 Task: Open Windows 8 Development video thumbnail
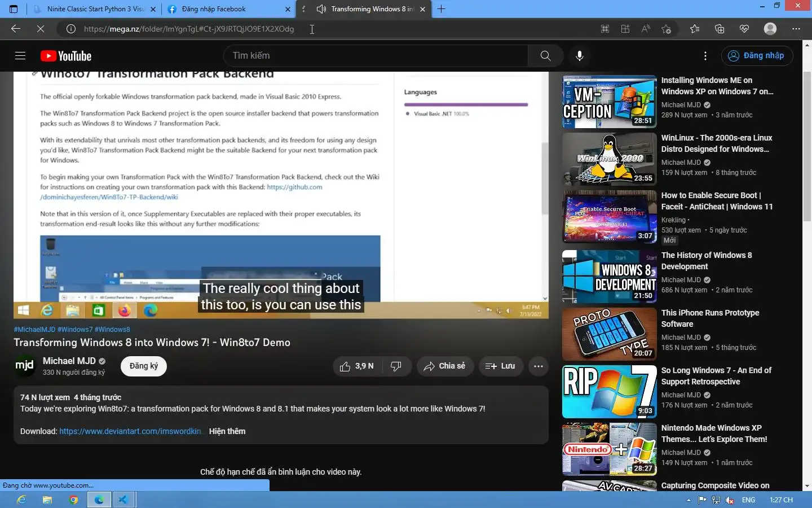[610, 277]
